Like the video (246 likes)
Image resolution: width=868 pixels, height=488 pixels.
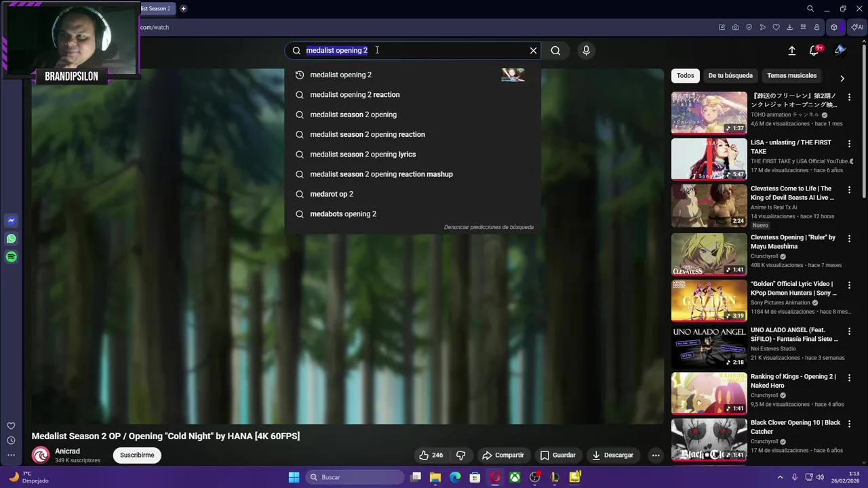tap(431, 455)
